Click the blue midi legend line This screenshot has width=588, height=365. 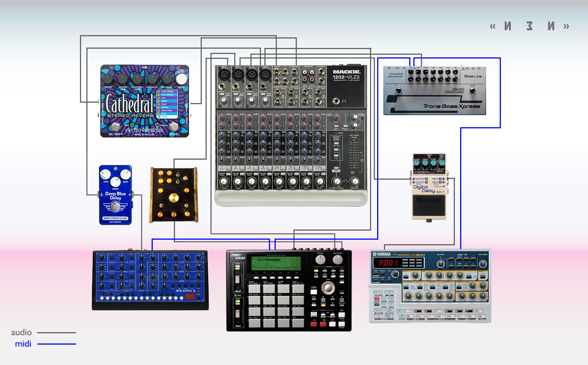(x=57, y=344)
